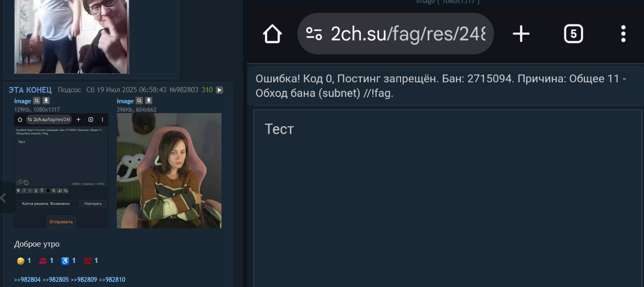Download the 129Kb 1080x1317 image

[x=46, y=101]
